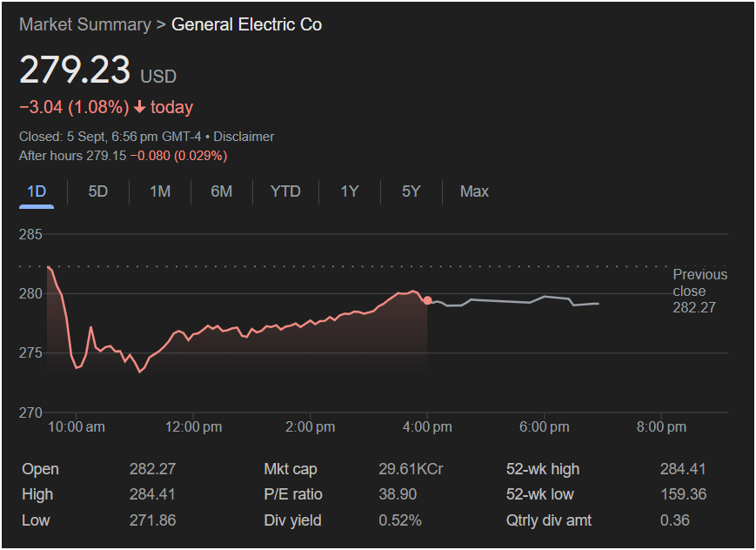
Task: Click the −3.04 (1.08%) change text
Action: [74, 107]
